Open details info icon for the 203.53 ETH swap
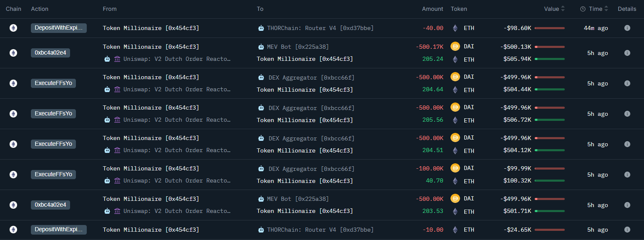 pyautogui.click(x=627, y=205)
